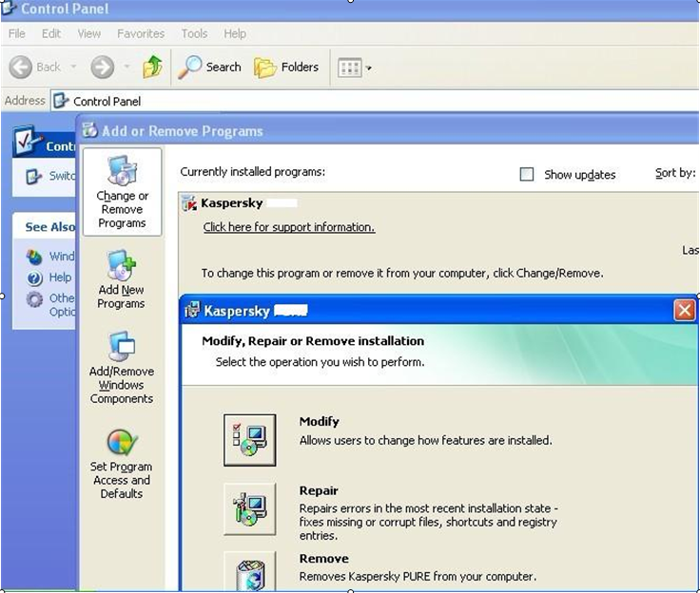Click the Repair heading text
Image resolution: width=700 pixels, height=593 pixels.
pyautogui.click(x=319, y=490)
